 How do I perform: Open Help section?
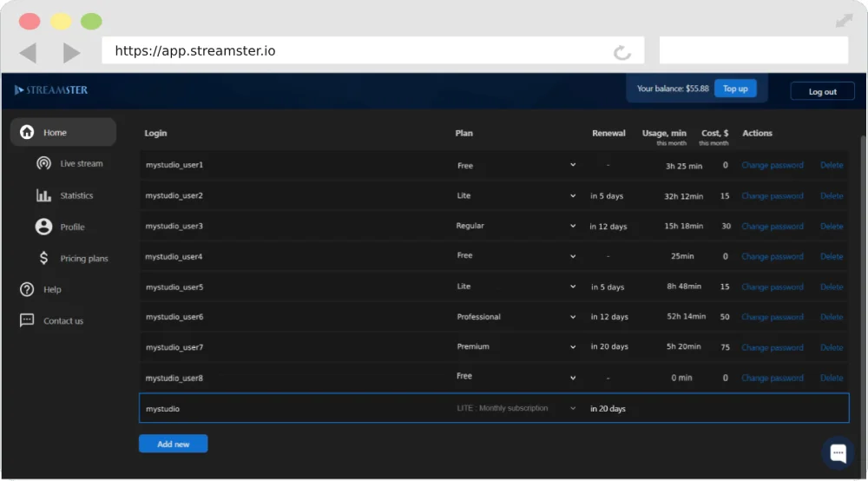tap(52, 289)
